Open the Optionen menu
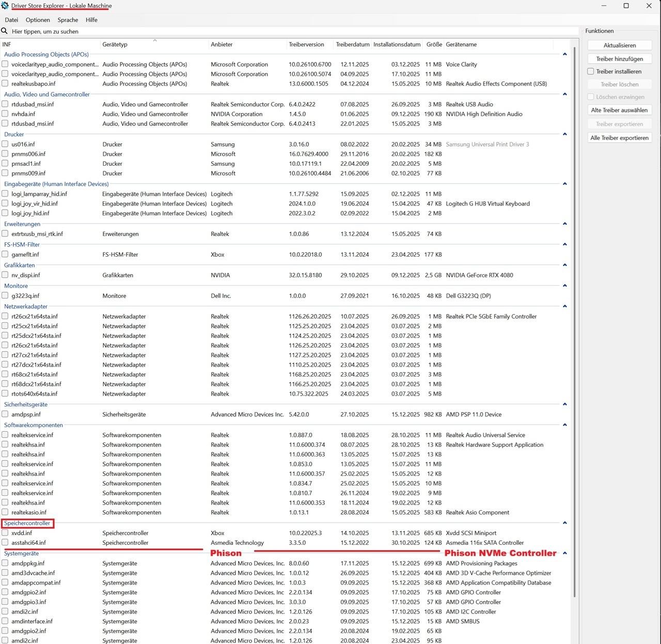The image size is (661, 644). click(x=38, y=20)
